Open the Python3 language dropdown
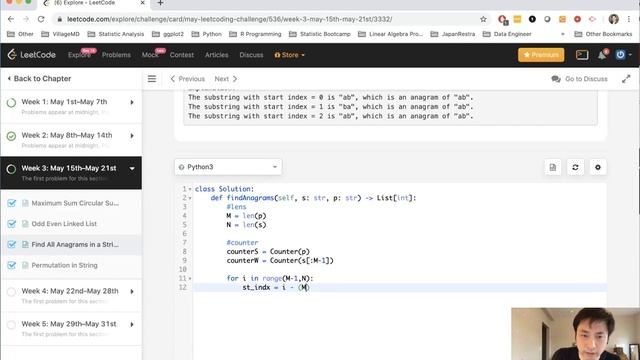This screenshot has width=640, height=360. click(x=228, y=167)
